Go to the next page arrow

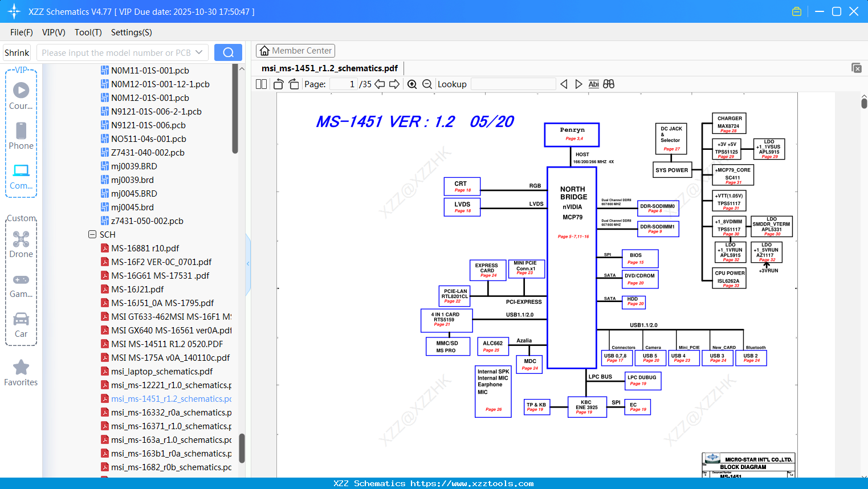pyautogui.click(x=394, y=84)
